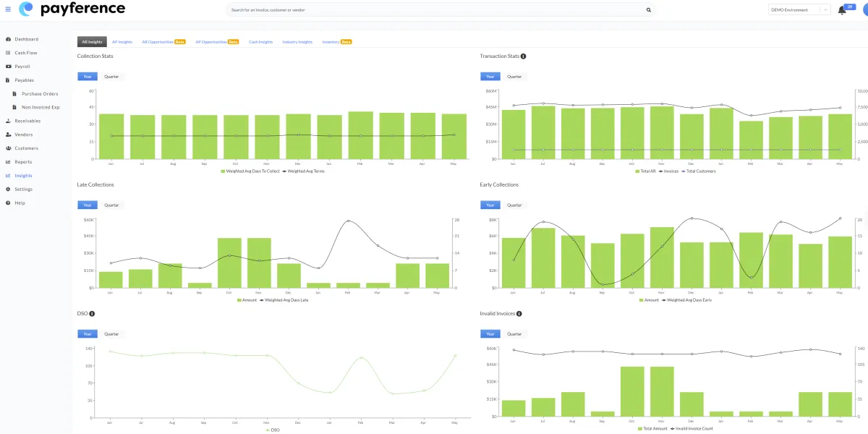Open info icon beside Transaction Stats
The height and width of the screenshot is (434, 868).
(x=523, y=56)
